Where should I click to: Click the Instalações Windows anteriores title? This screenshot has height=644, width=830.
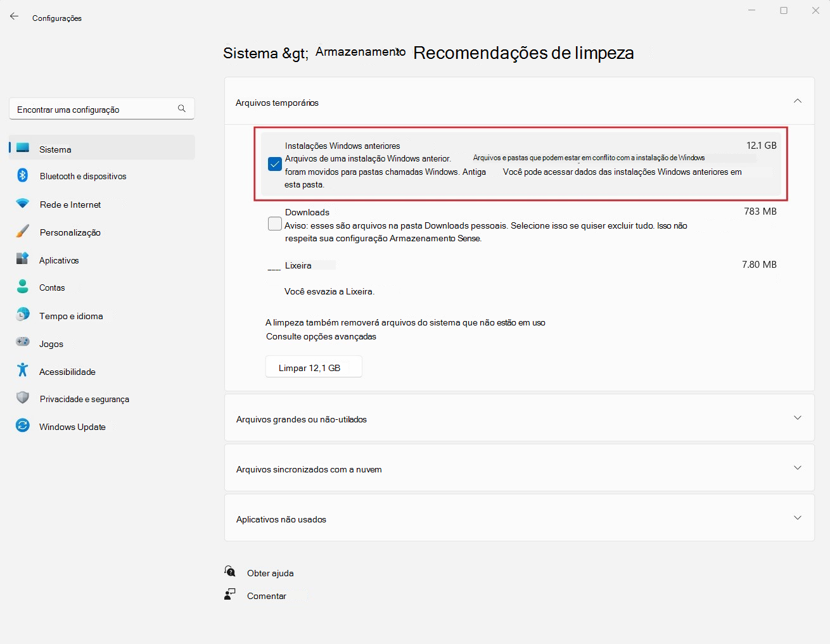[343, 146]
